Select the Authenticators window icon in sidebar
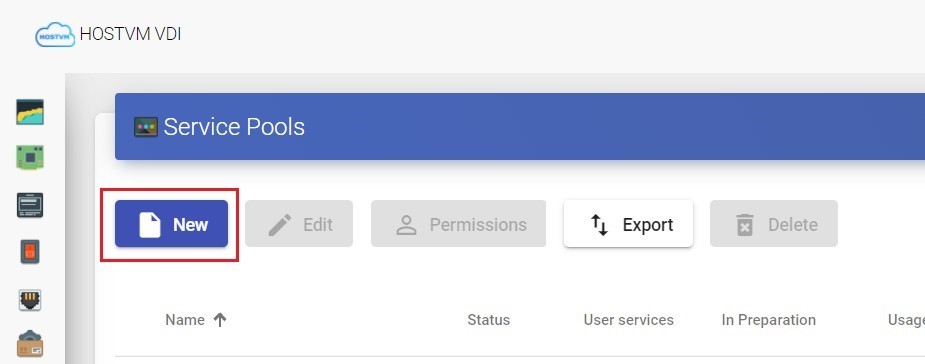The width and height of the screenshot is (925, 364). pyautogui.click(x=30, y=205)
